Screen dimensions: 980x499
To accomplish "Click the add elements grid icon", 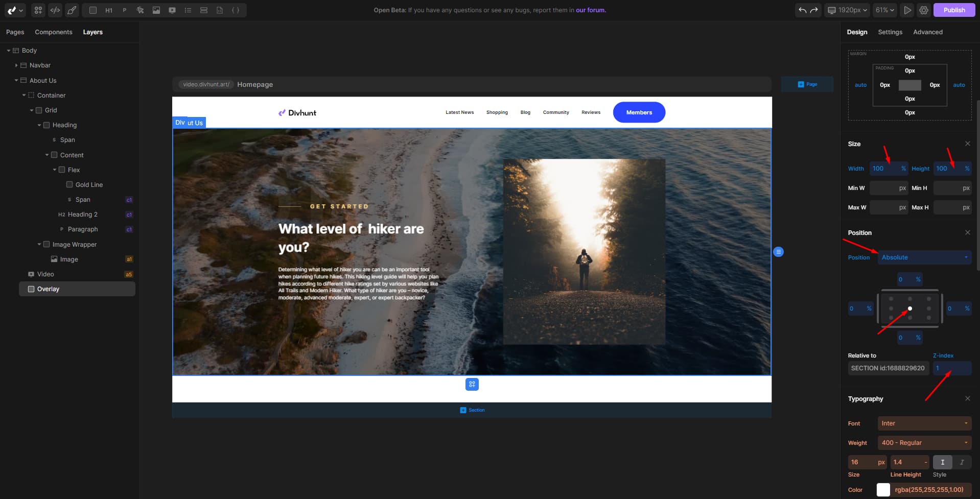I will coord(38,10).
